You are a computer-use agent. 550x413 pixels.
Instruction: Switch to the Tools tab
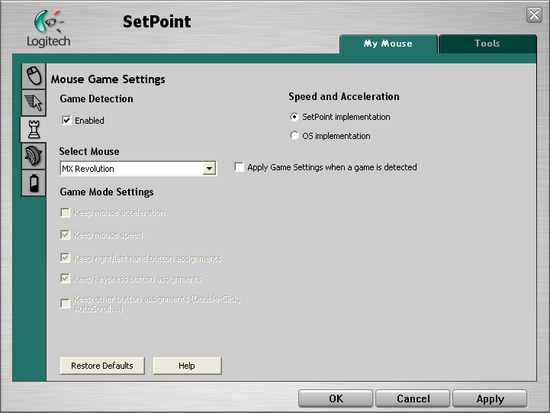tap(487, 44)
